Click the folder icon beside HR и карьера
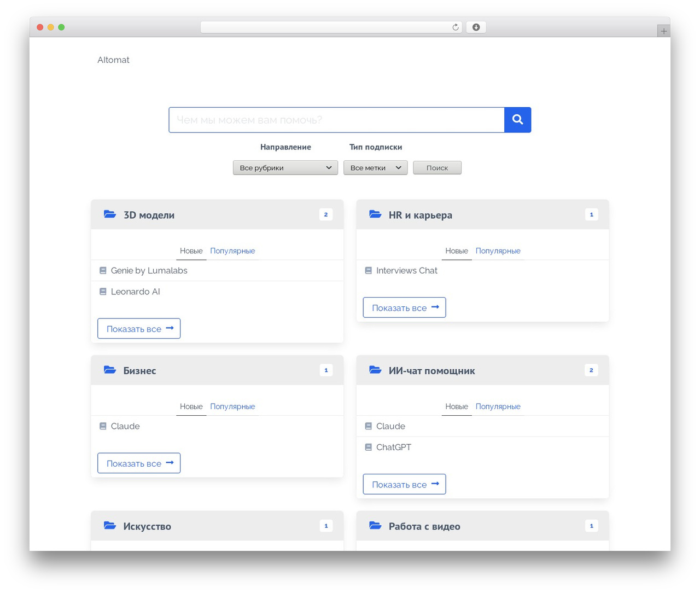 (x=375, y=214)
